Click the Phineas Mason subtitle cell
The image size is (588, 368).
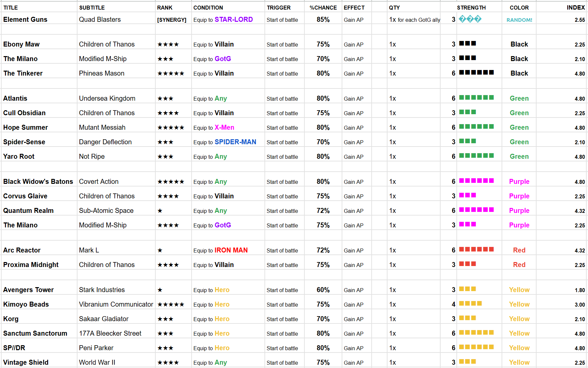click(102, 73)
